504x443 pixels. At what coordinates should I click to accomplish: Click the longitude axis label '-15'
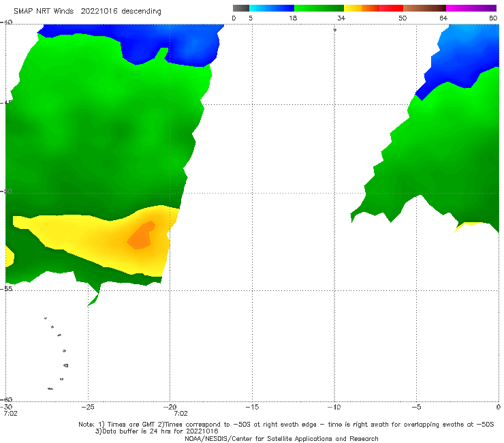coord(252,407)
